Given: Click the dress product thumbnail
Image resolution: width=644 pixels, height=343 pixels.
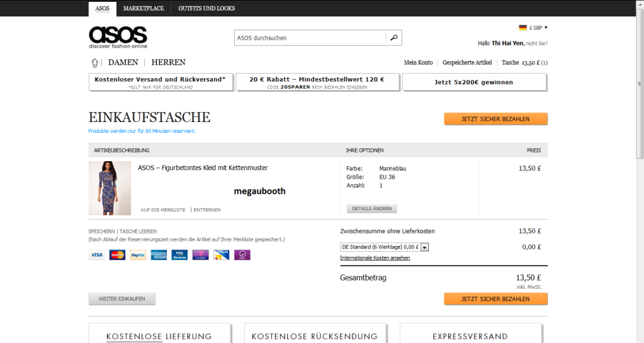Looking at the screenshot, I should point(110,188).
